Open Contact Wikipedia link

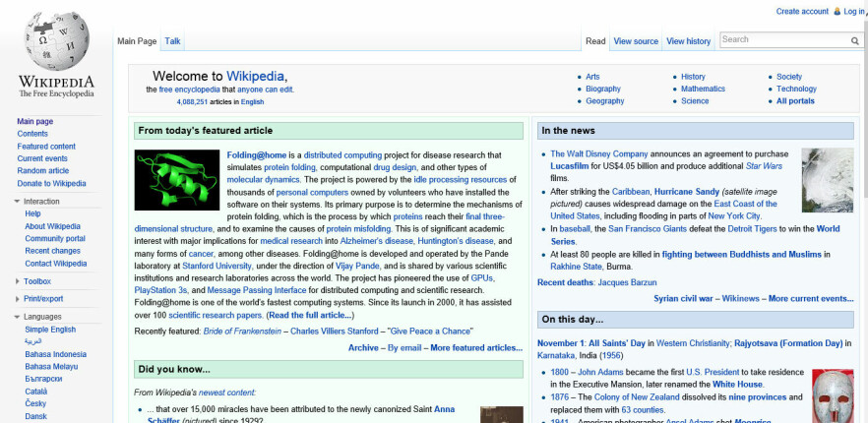click(x=55, y=264)
